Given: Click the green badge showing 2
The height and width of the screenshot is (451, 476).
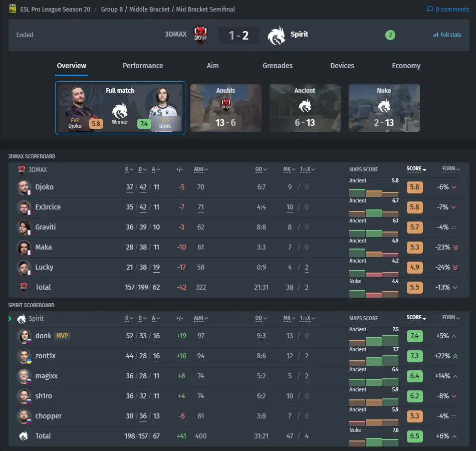Looking at the screenshot, I should pos(390,35).
